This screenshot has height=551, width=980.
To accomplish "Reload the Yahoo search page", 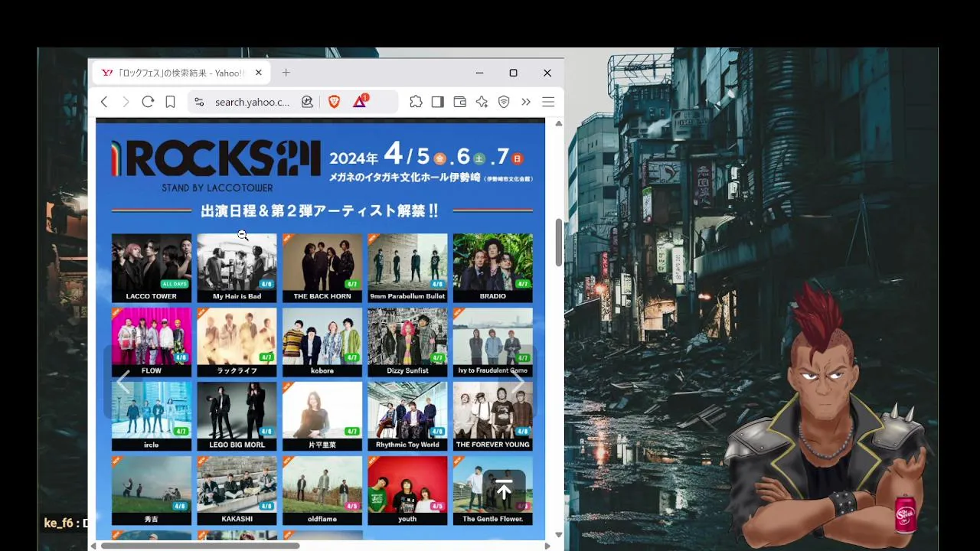I will pos(148,102).
